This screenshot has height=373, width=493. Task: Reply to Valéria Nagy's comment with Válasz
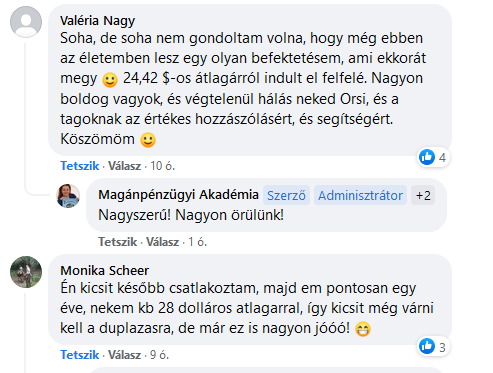[x=125, y=166]
